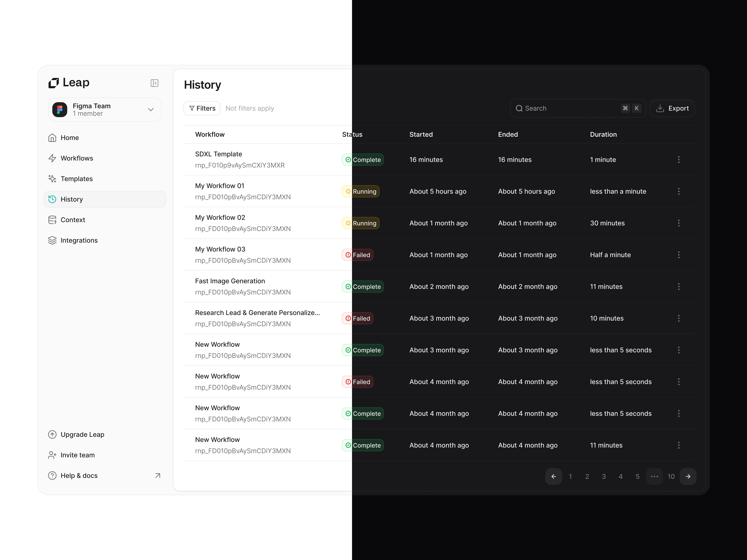Open the Filters menu
This screenshot has width=747, height=560.
click(x=202, y=108)
